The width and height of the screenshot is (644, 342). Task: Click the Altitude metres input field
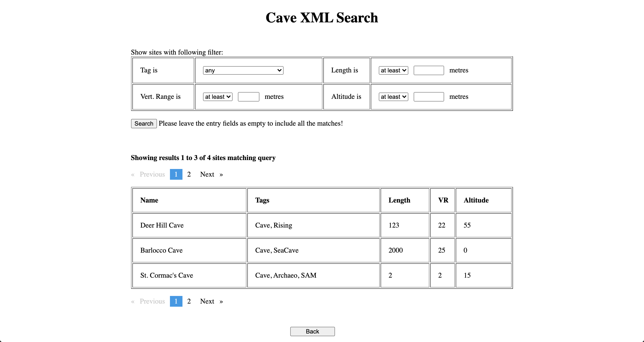click(428, 97)
